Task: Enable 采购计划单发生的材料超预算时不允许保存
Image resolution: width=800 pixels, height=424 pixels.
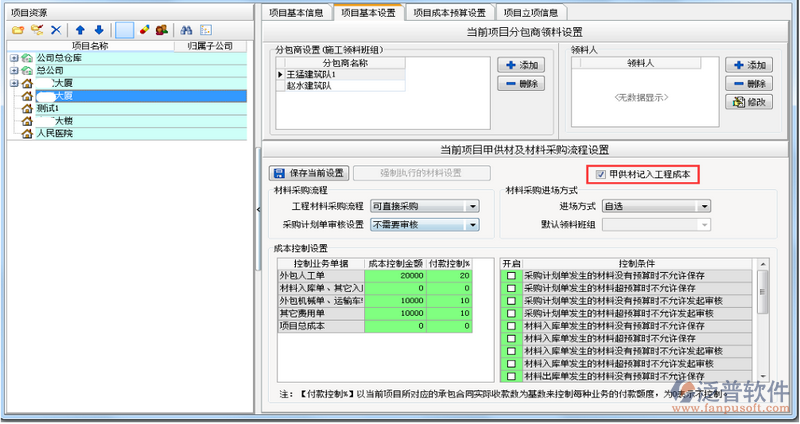Action: [x=511, y=288]
